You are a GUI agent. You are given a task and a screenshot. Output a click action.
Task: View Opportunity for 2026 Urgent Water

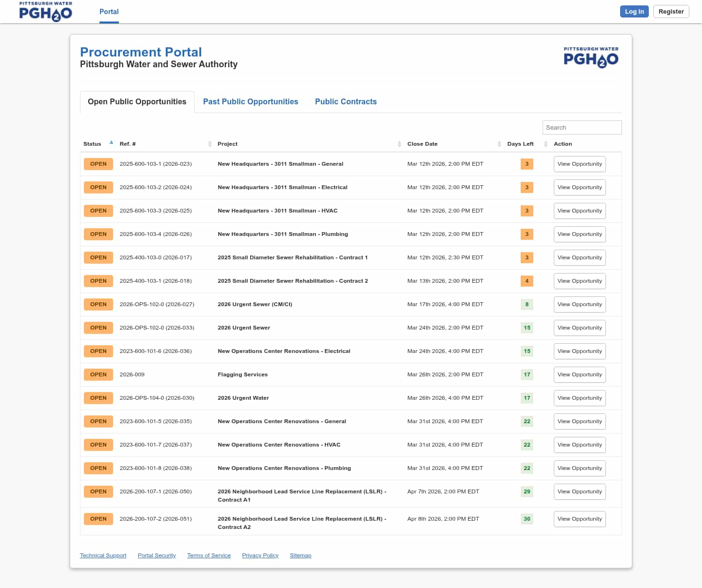pos(579,398)
